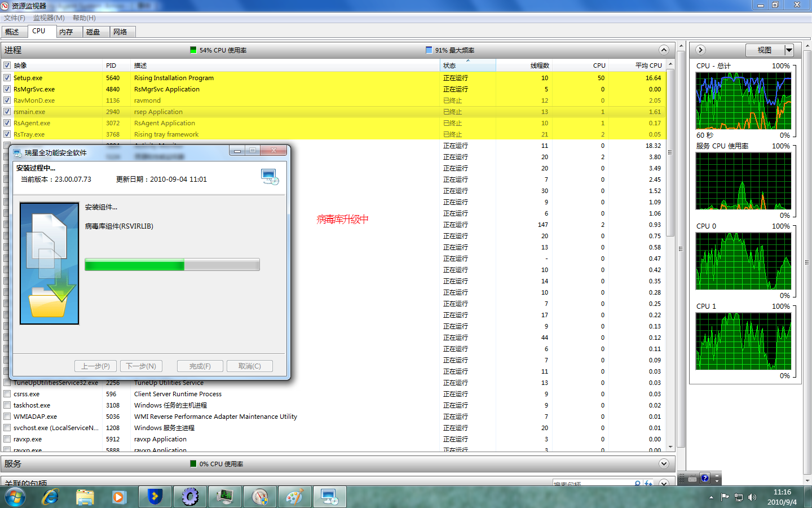Open Windows Media Player from the taskbar
Image resolution: width=812 pixels, height=508 pixels.
click(118, 497)
